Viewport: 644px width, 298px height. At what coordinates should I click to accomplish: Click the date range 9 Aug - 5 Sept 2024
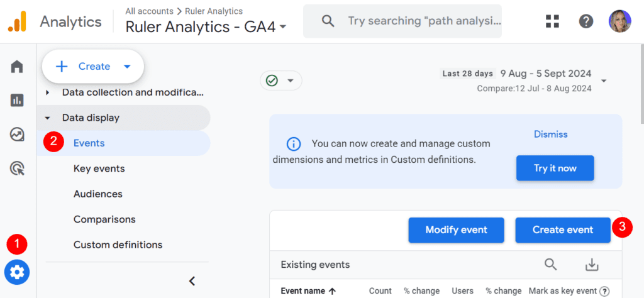pyautogui.click(x=546, y=74)
